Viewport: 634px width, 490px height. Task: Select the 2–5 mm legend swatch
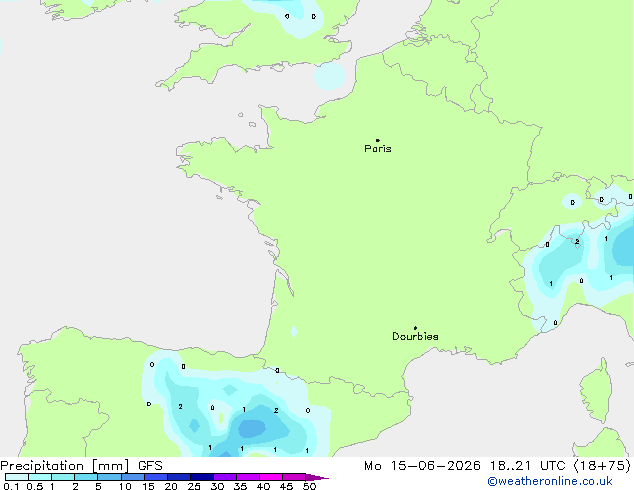click(x=86, y=477)
